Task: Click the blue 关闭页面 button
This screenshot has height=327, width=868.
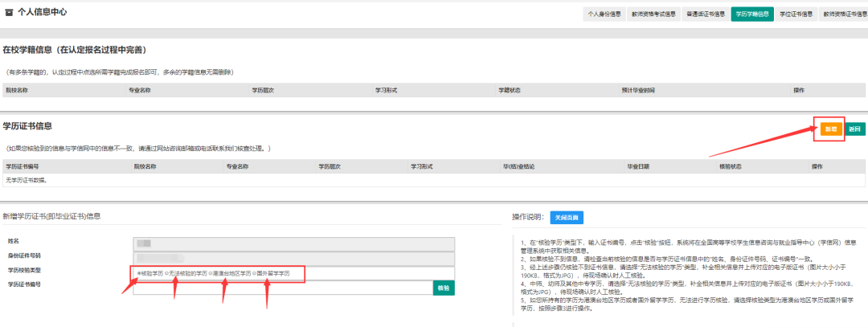Action: 566,218
